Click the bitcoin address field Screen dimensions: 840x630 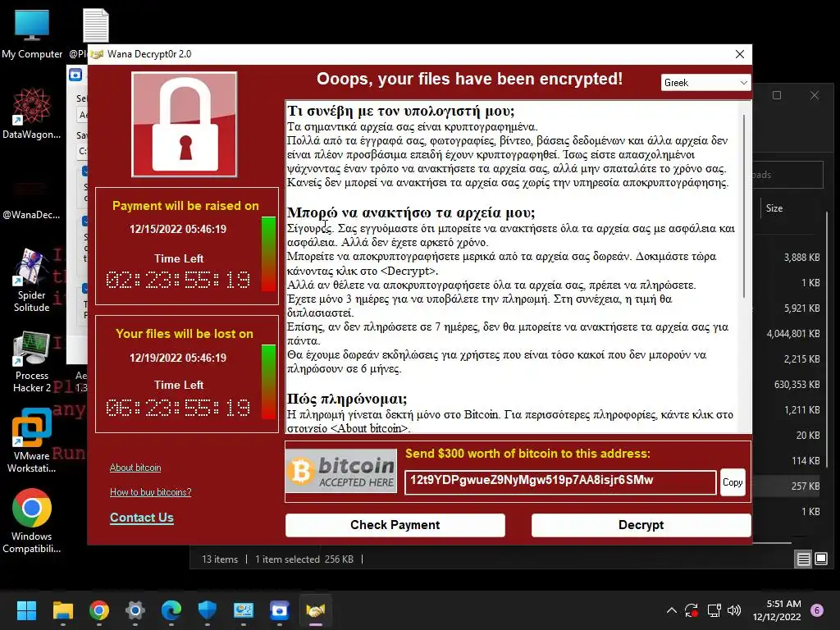[x=560, y=482]
